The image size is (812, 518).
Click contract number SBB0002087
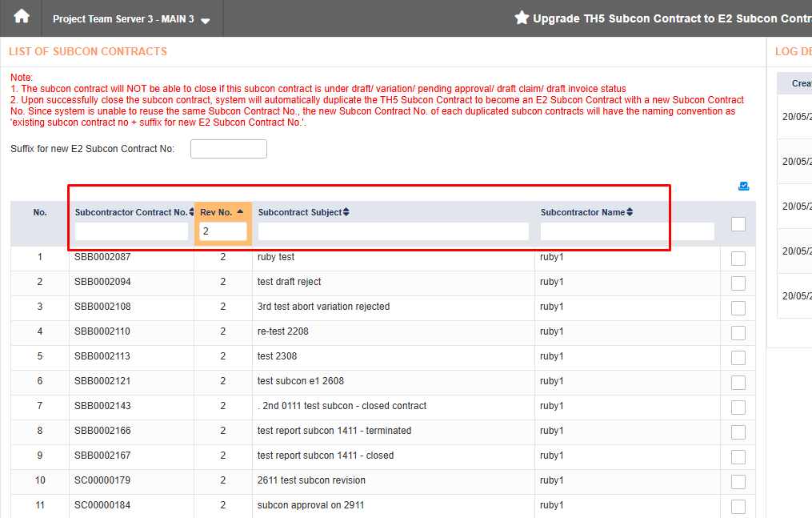[x=102, y=257]
